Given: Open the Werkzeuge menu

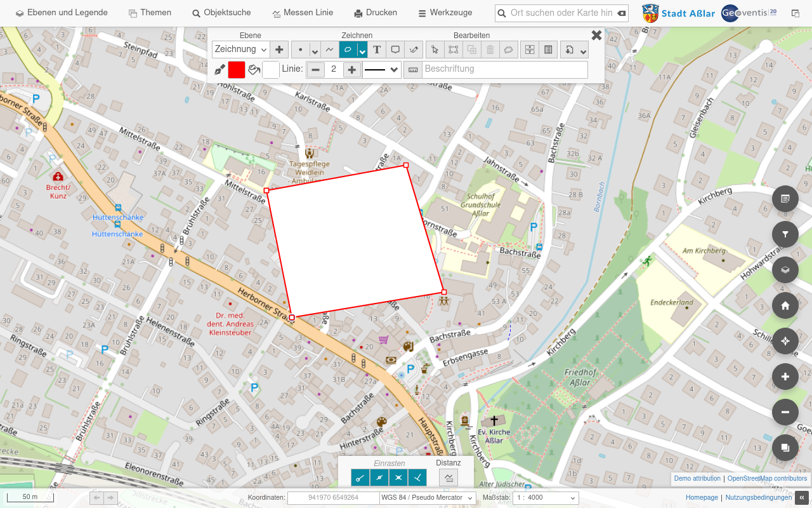Looking at the screenshot, I should 445,13.
